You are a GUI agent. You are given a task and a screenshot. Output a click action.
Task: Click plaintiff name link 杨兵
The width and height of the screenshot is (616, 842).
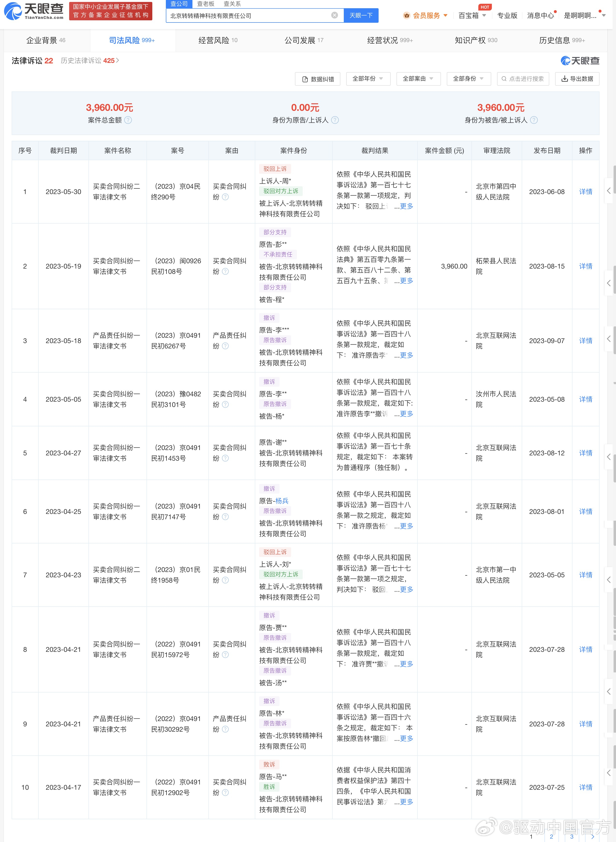pyautogui.click(x=282, y=501)
